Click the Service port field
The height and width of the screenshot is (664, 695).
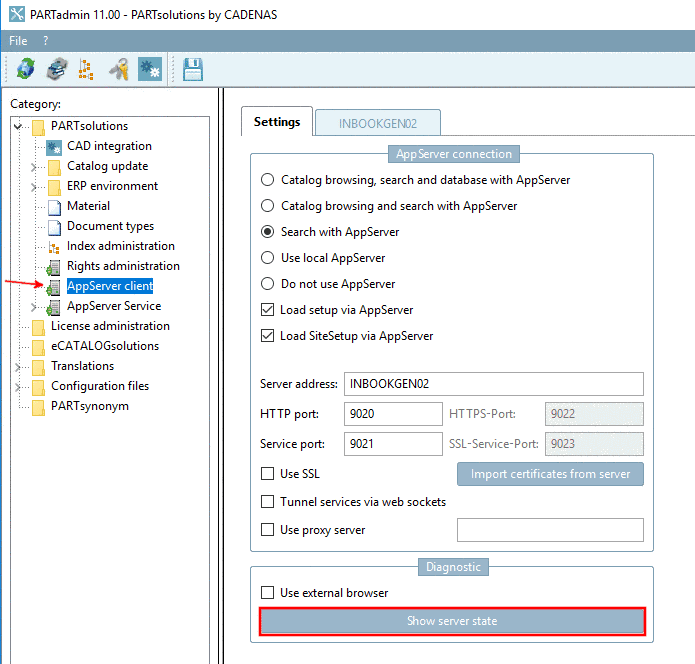[393, 444]
